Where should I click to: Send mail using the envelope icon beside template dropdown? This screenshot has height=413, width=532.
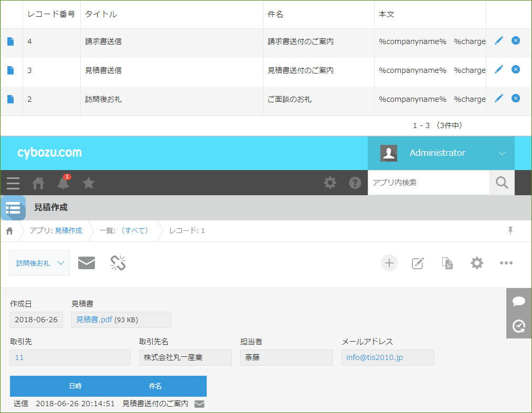[x=87, y=263]
